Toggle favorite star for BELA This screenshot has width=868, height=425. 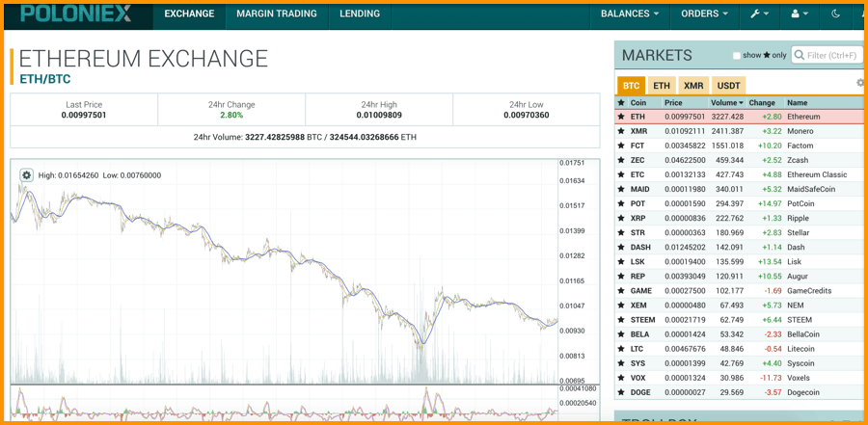click(x=621, y=334)
